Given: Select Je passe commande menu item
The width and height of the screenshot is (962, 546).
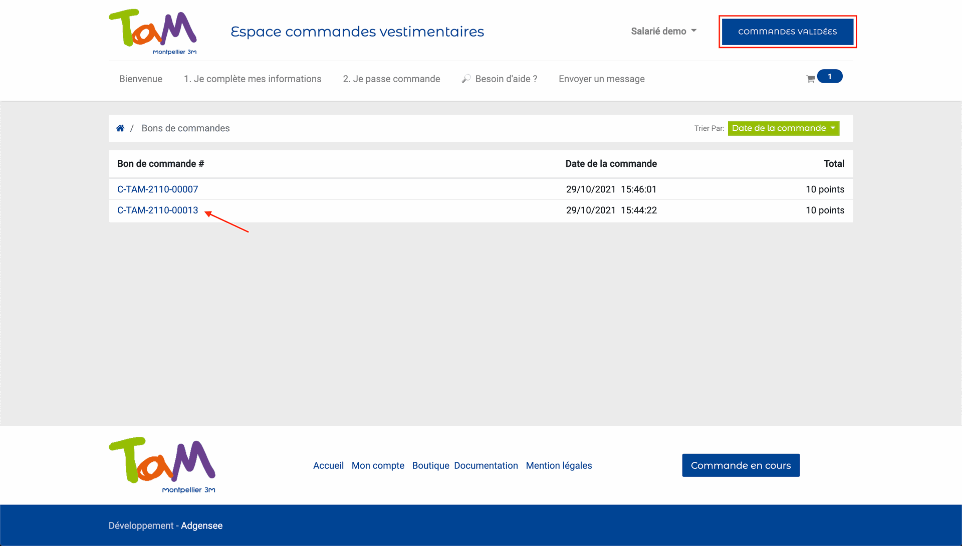Looking at the screenshot, I should point(391,79).
